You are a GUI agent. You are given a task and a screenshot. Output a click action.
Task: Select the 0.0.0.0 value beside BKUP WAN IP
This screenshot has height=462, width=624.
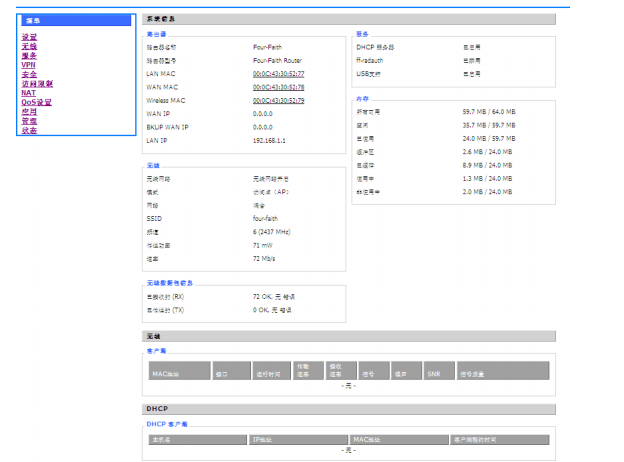point(263,127)
